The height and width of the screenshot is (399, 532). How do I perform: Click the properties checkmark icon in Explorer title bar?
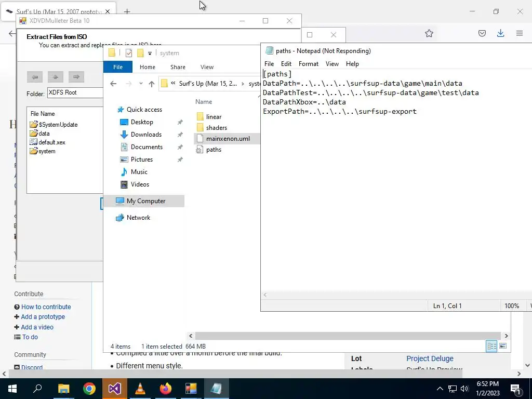pos(129,53)
